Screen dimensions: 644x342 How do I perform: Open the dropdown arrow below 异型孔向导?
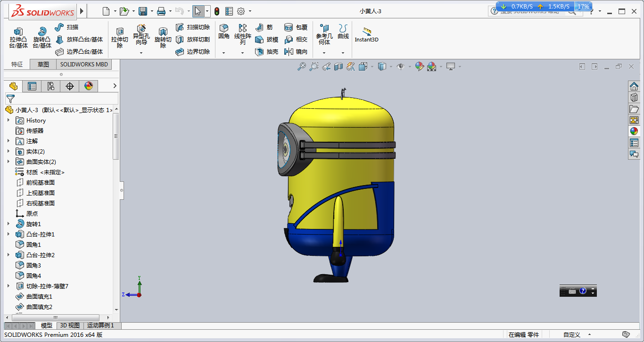point(141,53)
